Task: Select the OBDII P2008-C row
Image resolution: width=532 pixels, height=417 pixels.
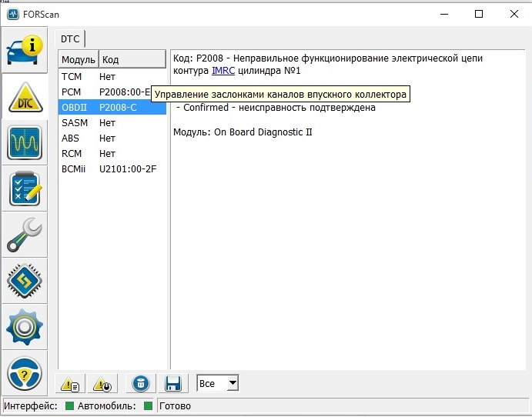Action: [x=112, y=107]
